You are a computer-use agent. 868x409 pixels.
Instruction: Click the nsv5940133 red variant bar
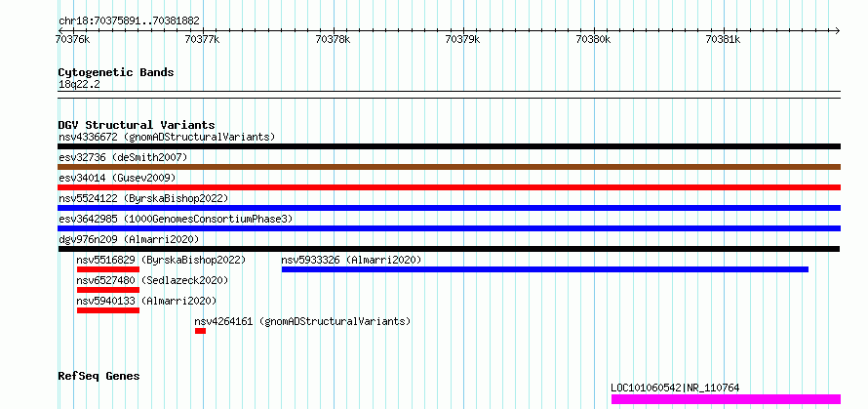click(x=108, y=310)
